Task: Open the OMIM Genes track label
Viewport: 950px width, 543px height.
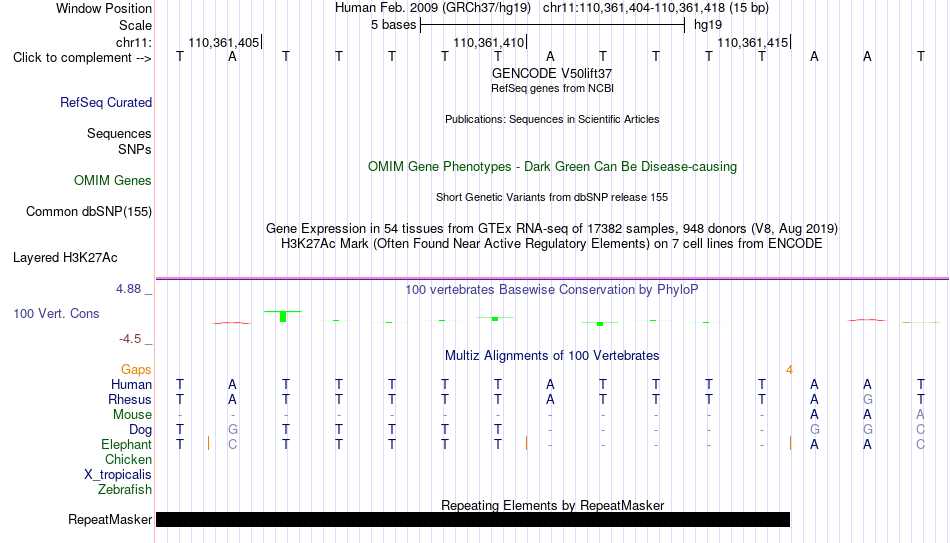Action: (113, 181)
